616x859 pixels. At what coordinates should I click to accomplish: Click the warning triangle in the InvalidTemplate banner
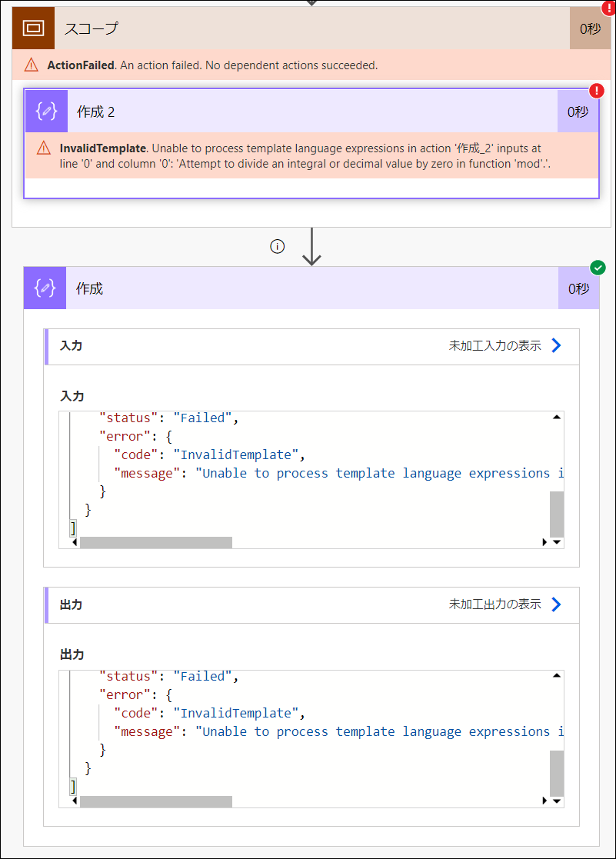point(44,148)
